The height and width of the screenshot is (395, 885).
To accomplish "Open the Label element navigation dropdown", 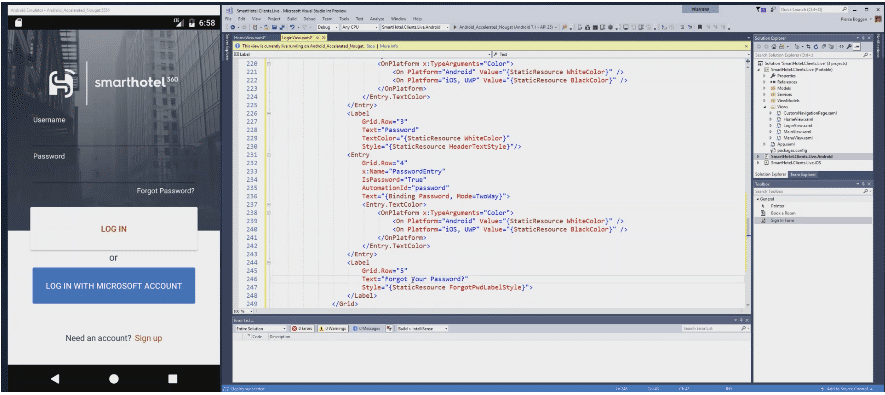I will click(x=362, y=54).
